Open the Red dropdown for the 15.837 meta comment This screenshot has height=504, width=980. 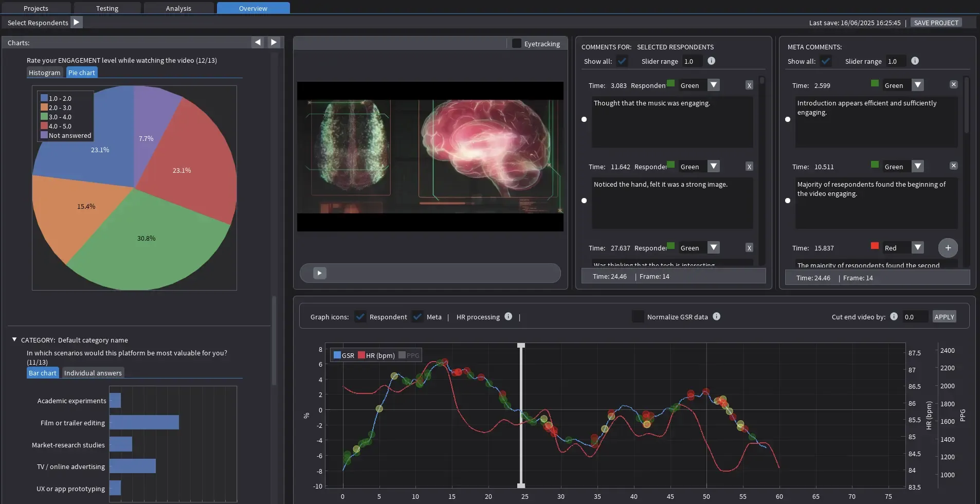(918, 247)
